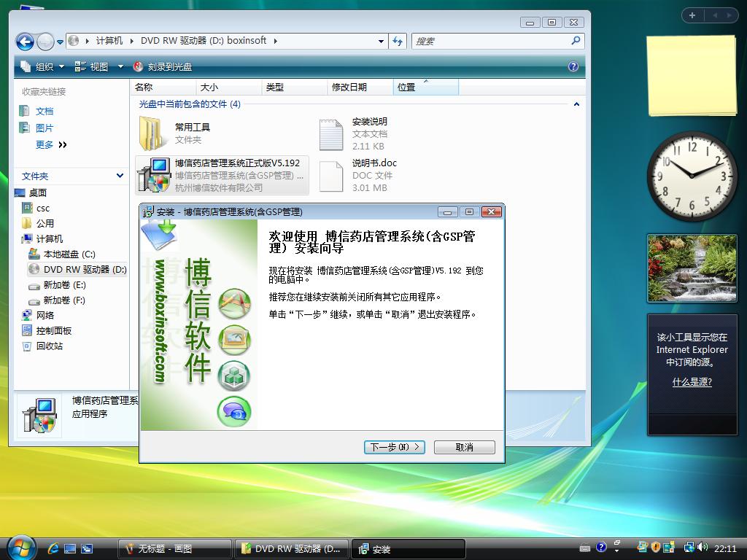Click the Cancel (取消) button in installer
This screenshot has height=560, width=747.
click(464, 447)
